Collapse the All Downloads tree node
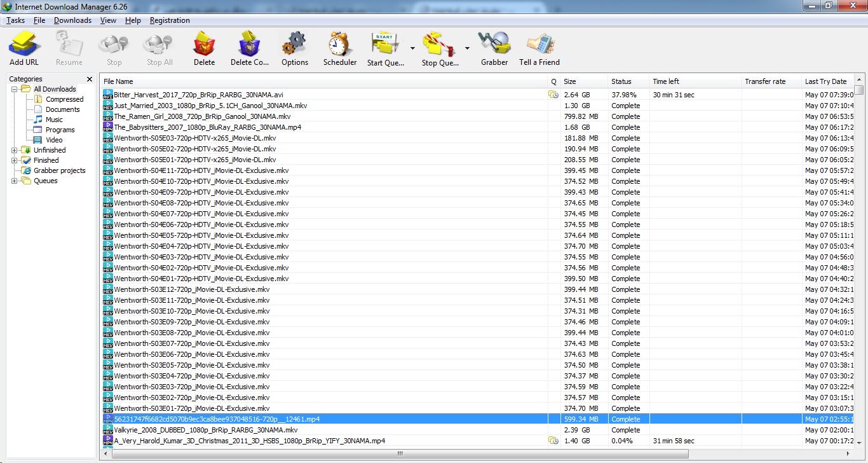Image resolution: width=868 pixels, height=463 pixels. 14,89
